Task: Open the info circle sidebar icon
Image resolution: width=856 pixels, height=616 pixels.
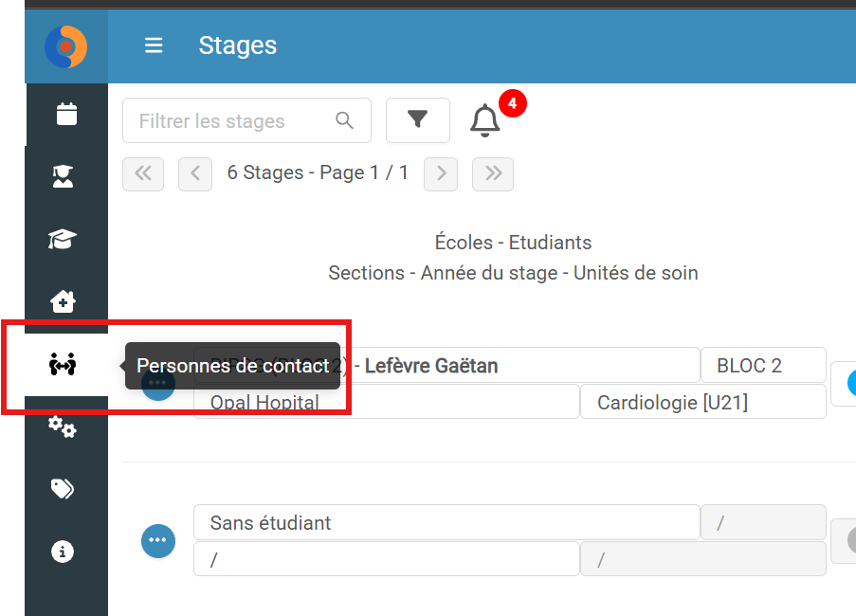Action: [x=63, y=552]
